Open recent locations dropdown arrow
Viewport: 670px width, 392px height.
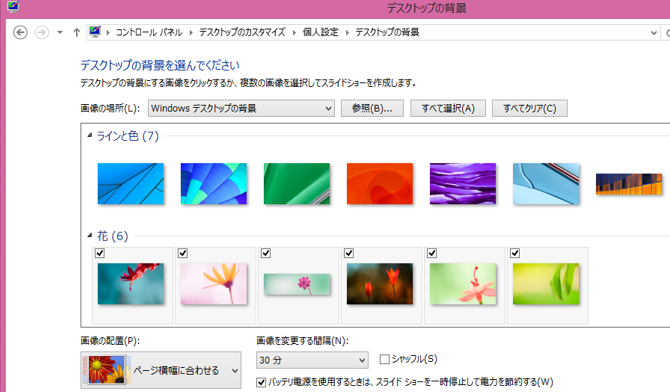pyautogui.click(x=60, y=32)
